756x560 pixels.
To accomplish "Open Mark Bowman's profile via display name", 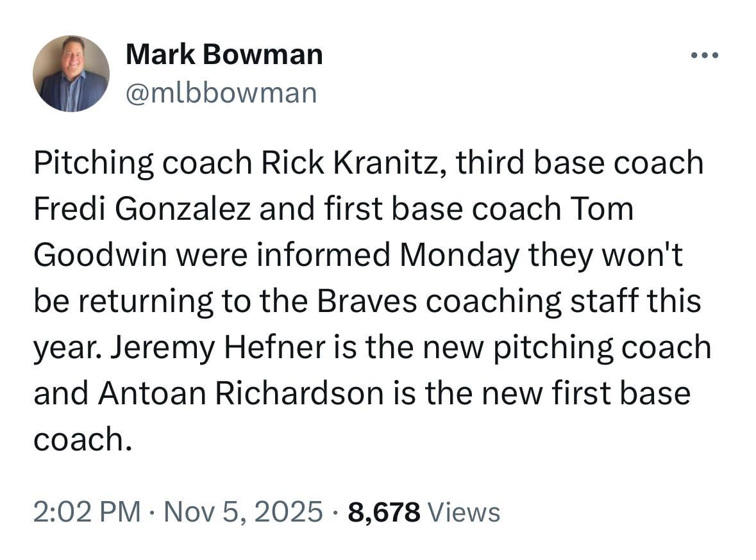I will point(223,54).
